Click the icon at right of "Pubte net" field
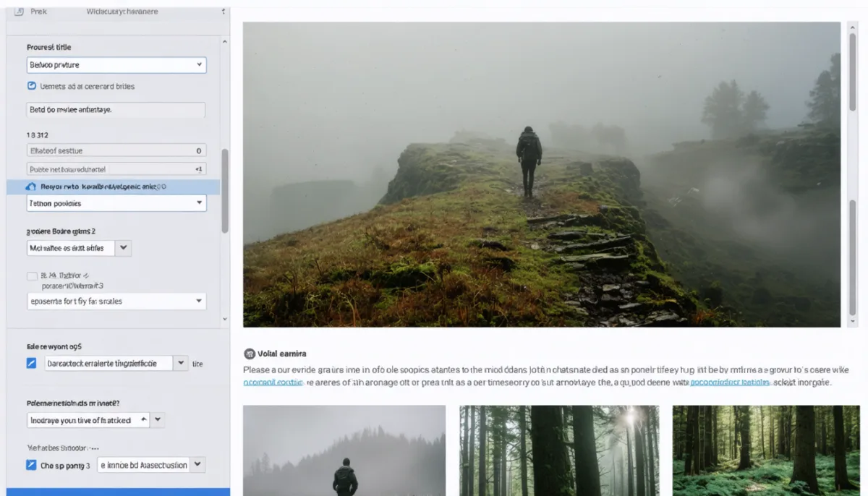Viewport: 868px width, 496px height. [199, 169]
